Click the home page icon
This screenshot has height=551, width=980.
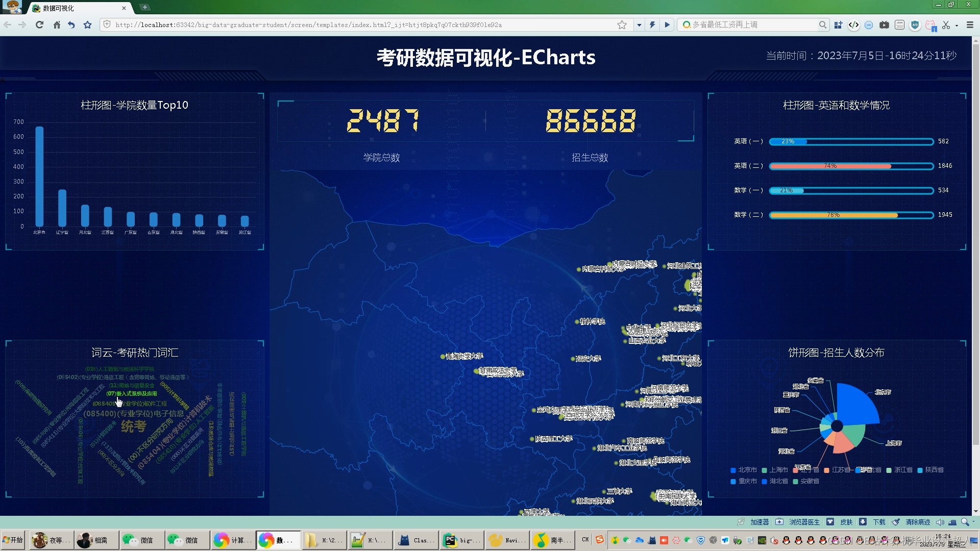pyautogui.click(x=57, y=24)
